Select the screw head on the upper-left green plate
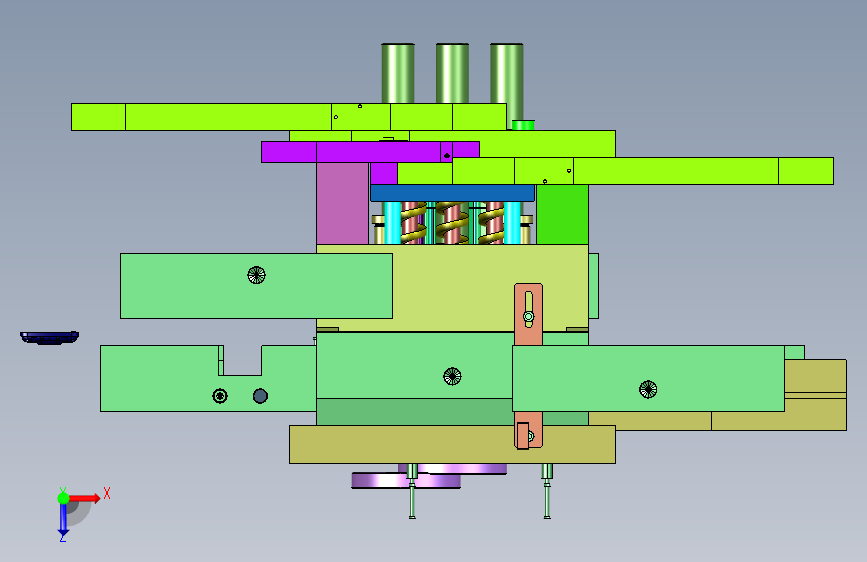The height and width of the screenshot is (562, 867). pyautogui.click(x=257, y=275)
